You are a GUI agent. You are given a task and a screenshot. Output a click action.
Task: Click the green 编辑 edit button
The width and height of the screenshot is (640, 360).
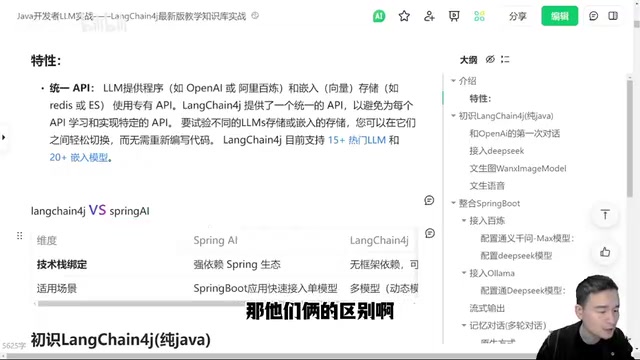(x=559, y=16)
